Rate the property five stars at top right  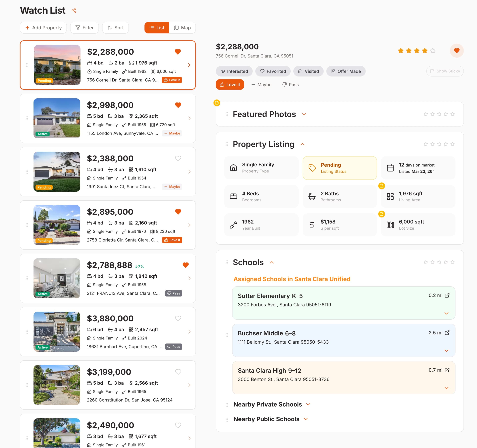click(433, 51)
